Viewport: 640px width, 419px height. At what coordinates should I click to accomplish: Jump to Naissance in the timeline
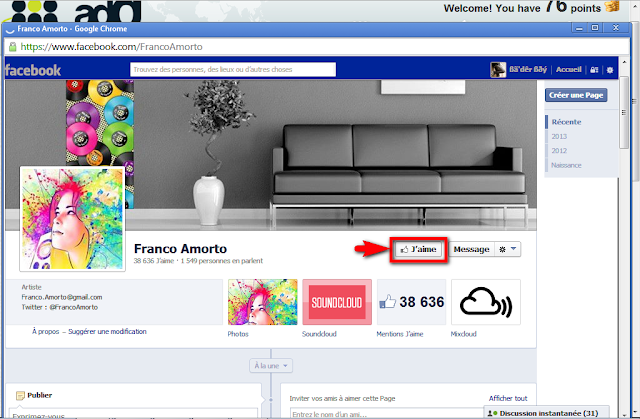point(565,164)
